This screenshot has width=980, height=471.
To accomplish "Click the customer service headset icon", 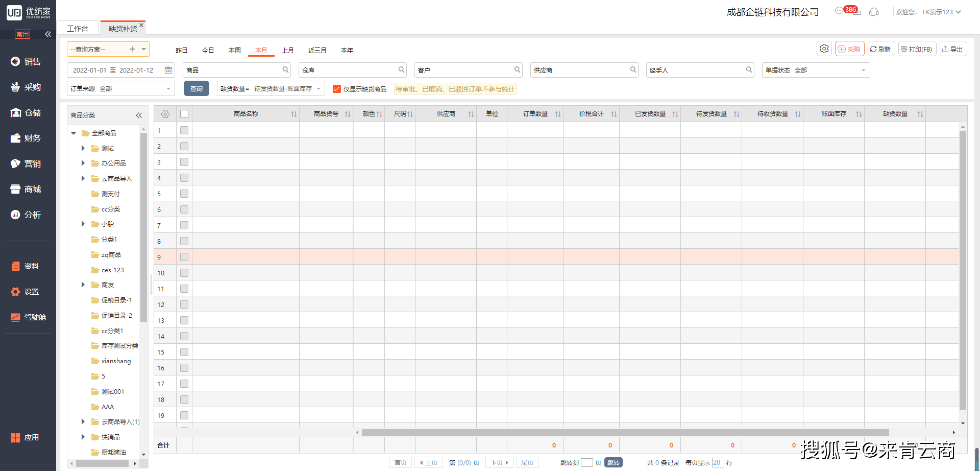I will pyautogui.click(x=874, y=12).
